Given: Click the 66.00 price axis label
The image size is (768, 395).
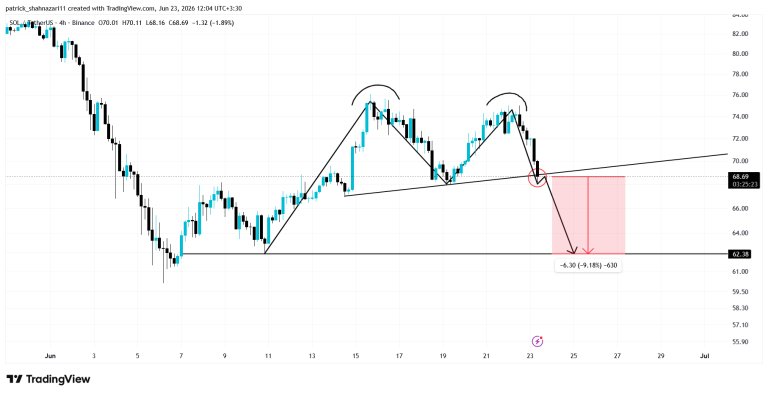Looking at the screenshot, I should click(740, 208).
